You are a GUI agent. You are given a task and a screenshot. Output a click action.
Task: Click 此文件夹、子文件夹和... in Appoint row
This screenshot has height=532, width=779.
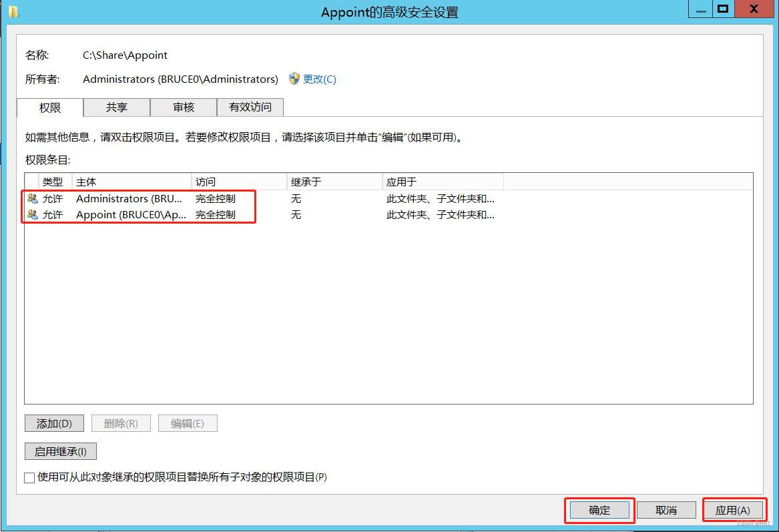pos(440,214)
